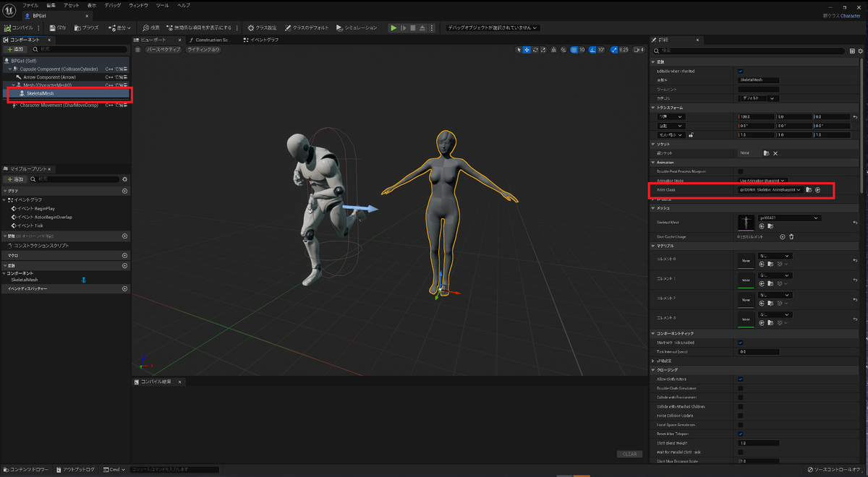Open the デバッグ menu

[x=113, y=5]
